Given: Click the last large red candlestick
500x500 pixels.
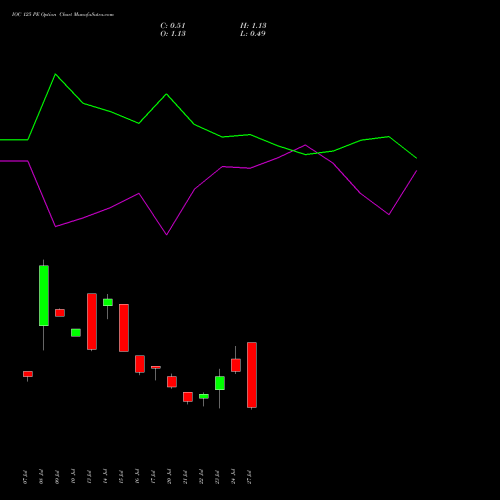Looking at the screenshot, I should point(252,375).
